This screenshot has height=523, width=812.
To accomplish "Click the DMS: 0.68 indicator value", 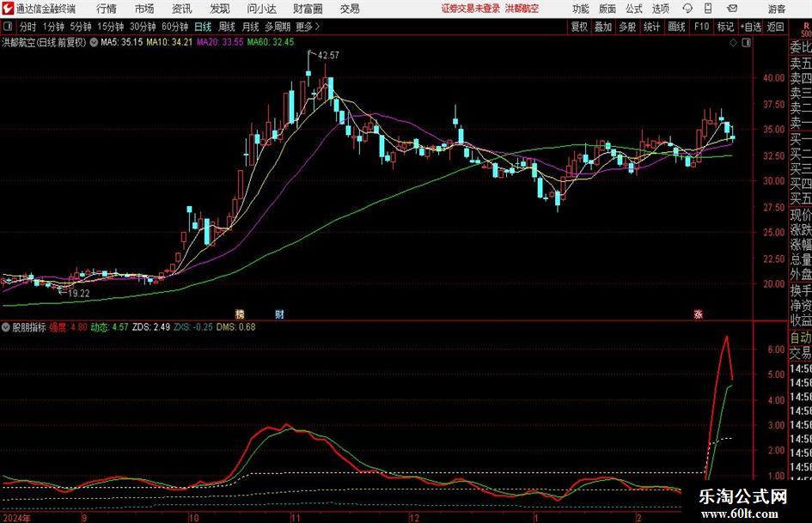I will [x=235, y=326].
